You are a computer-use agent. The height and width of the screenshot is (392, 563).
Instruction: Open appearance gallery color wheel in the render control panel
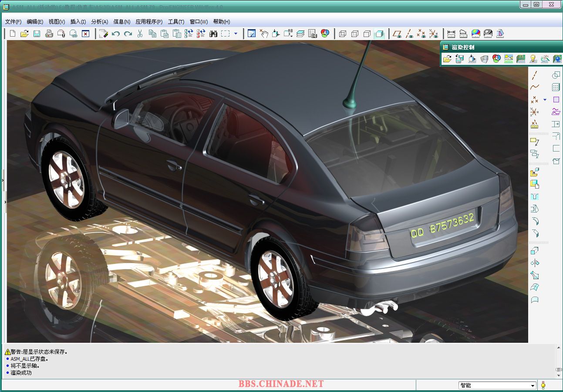(496, 59)
